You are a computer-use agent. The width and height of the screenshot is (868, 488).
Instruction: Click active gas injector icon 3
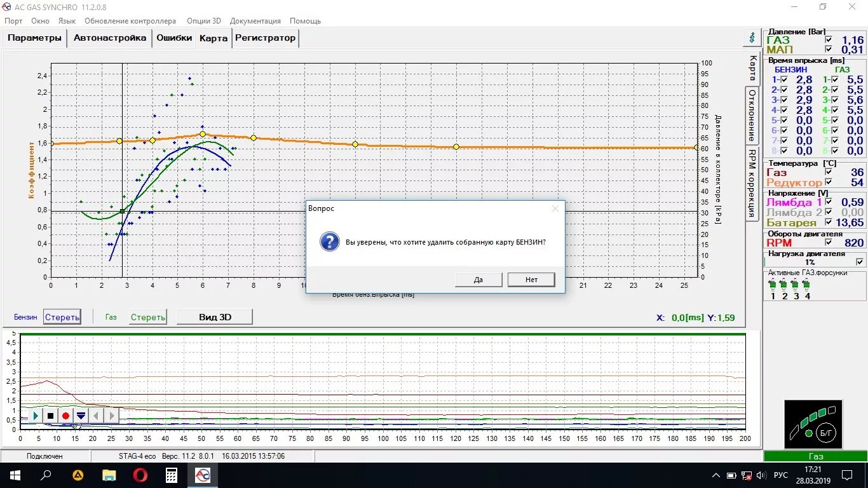click(x=796, y=285)
